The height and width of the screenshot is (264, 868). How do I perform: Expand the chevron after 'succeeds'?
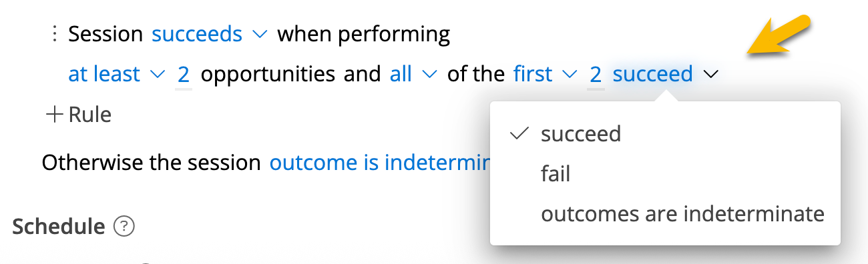coord(260,34)
